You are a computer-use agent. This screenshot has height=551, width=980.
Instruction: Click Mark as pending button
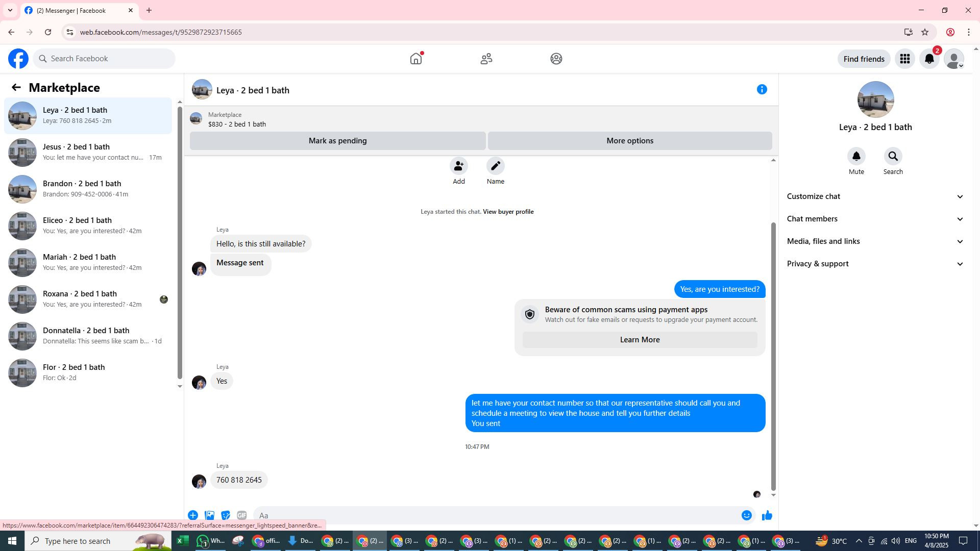tap(337, 141)
